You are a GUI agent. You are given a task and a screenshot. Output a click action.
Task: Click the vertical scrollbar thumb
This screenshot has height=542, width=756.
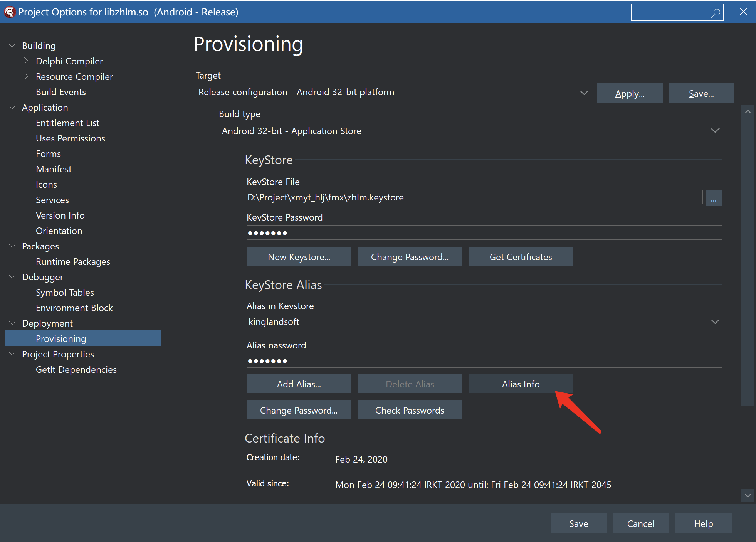[x=748, y=262]
